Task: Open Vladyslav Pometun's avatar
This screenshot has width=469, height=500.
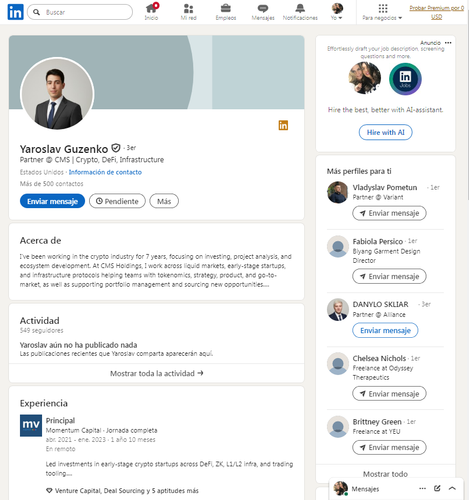Action: click(x=338, y=192)
